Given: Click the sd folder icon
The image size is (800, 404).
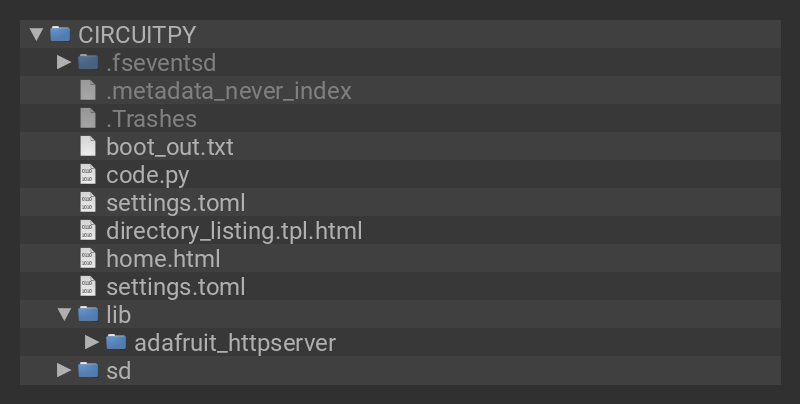Looking at the screenshot, I should pyautogui.click(x=88, y=370).
